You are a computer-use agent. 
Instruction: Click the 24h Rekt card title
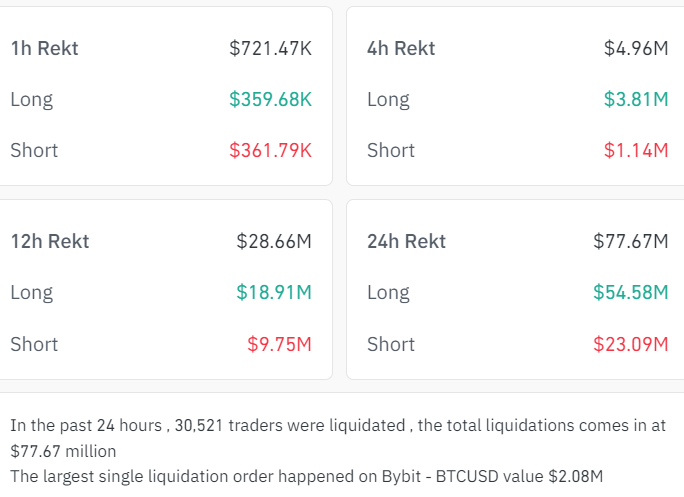[407, 241]
